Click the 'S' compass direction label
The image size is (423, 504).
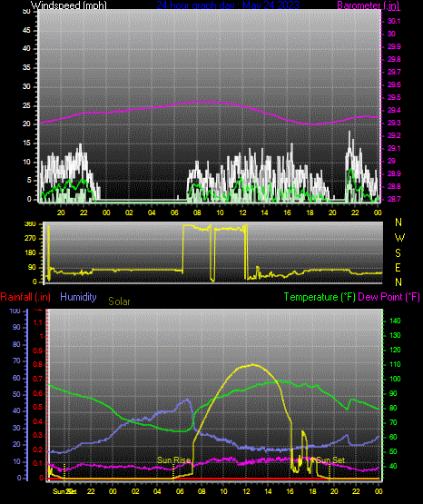coord(398,253)
